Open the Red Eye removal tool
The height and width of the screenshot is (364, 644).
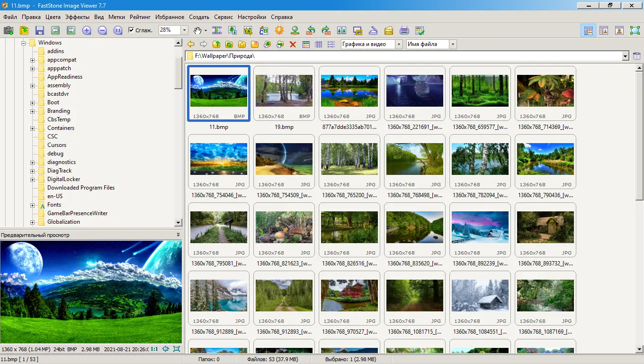coord(295,30)
